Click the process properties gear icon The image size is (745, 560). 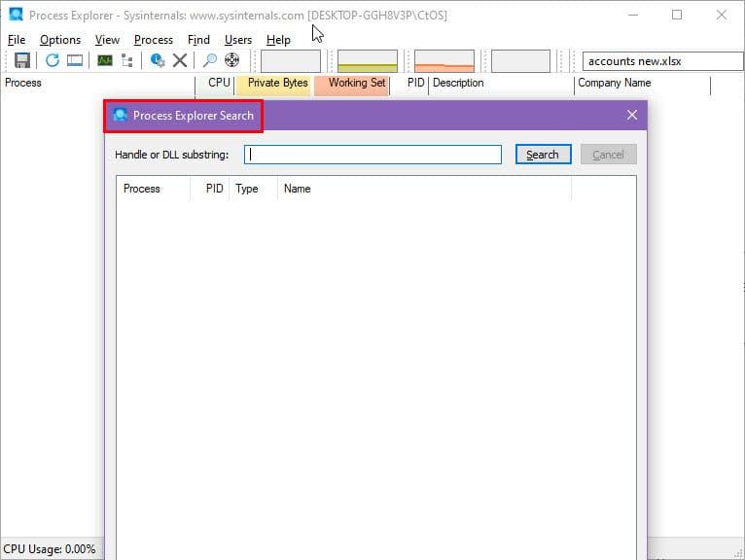point(158,60)
